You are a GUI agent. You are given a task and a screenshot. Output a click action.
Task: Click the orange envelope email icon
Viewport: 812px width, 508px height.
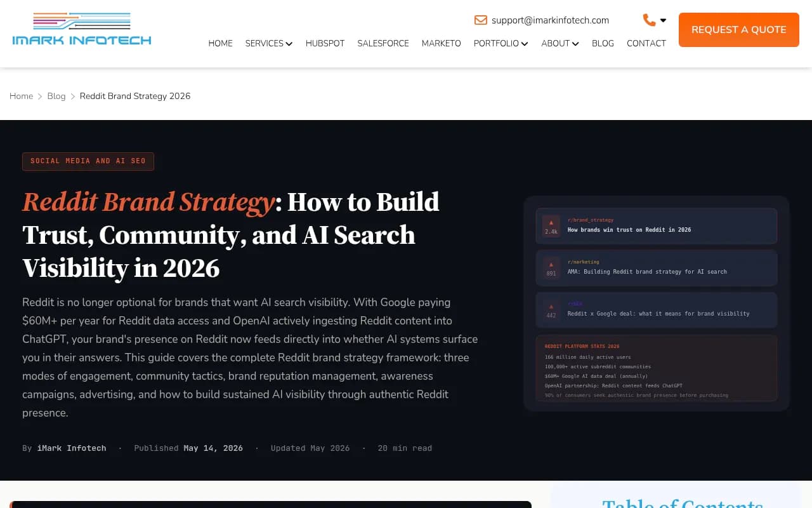click(481, 20)
